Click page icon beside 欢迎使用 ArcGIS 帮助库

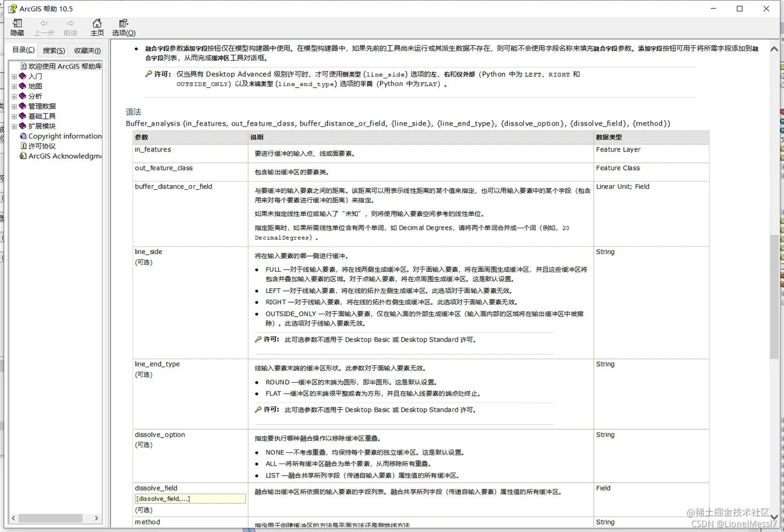click(23, 66)
